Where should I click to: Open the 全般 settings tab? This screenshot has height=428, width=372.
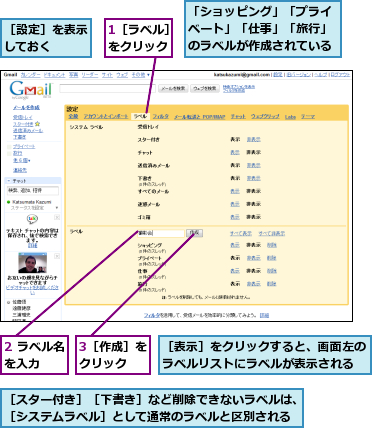tap(73, 116)
